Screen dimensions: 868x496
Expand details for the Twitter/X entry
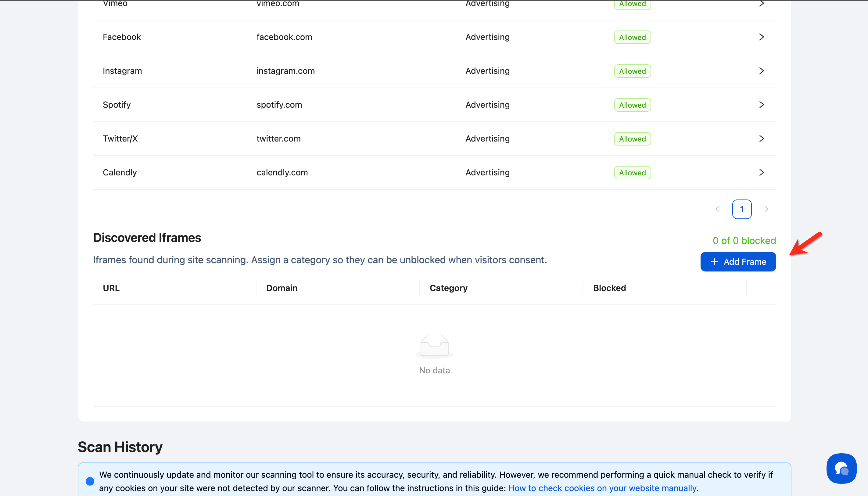click(x=762, y=138)
